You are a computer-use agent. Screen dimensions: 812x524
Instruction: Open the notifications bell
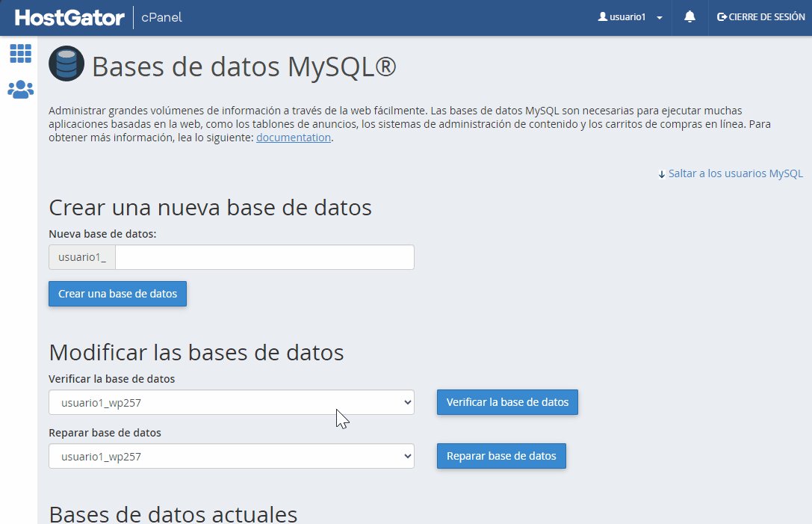(x=689, y=17)
